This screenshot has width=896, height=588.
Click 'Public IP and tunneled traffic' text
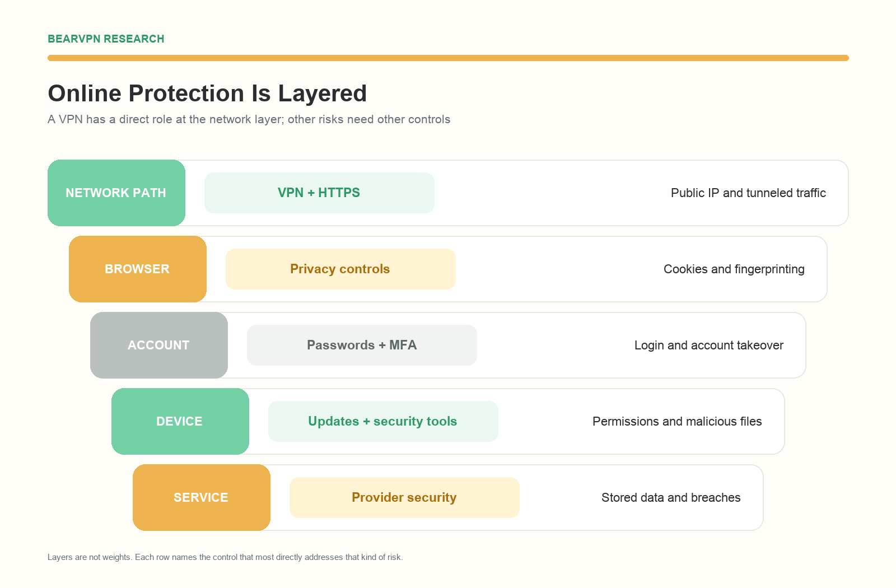coord(748,193)
